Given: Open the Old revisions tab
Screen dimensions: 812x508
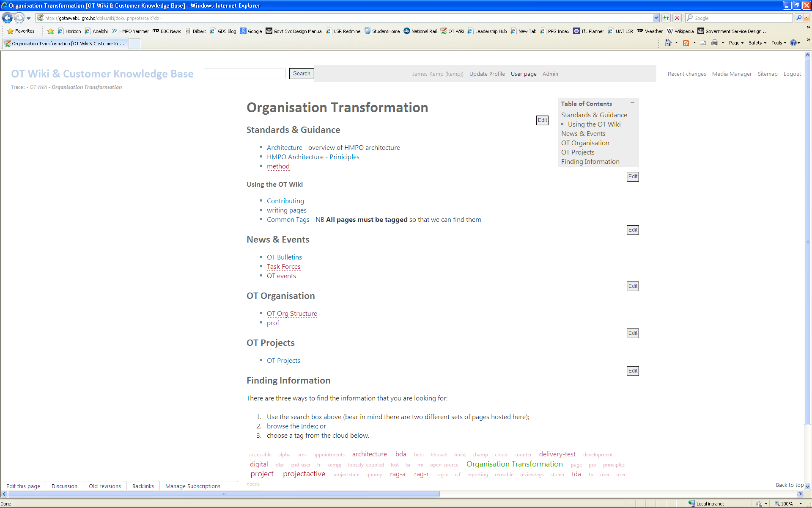Looking at the screenshot, I should 105,486.
